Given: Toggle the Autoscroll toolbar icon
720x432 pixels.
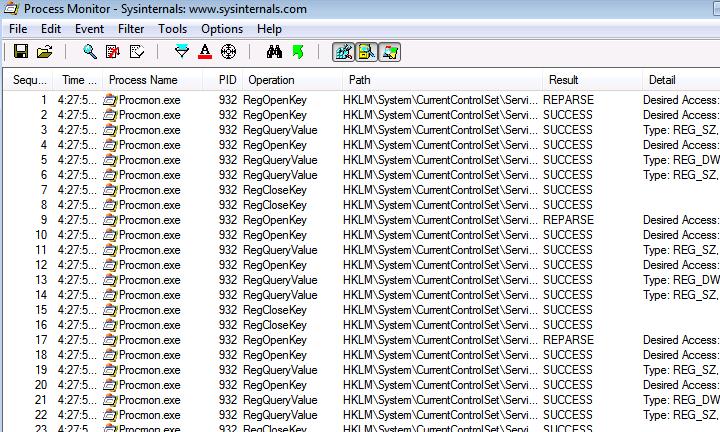Looking at the screenshot, I should [x=113, y=51].
